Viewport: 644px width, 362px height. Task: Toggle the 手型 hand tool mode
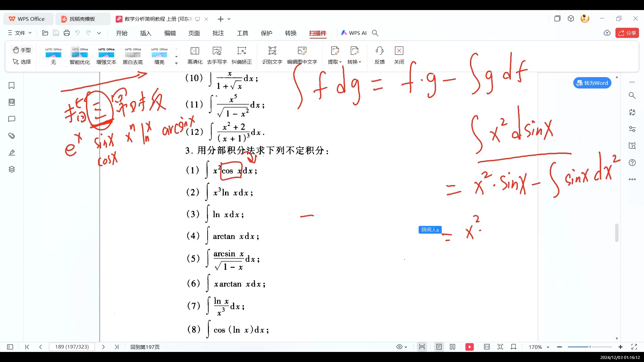click(22, 50)
